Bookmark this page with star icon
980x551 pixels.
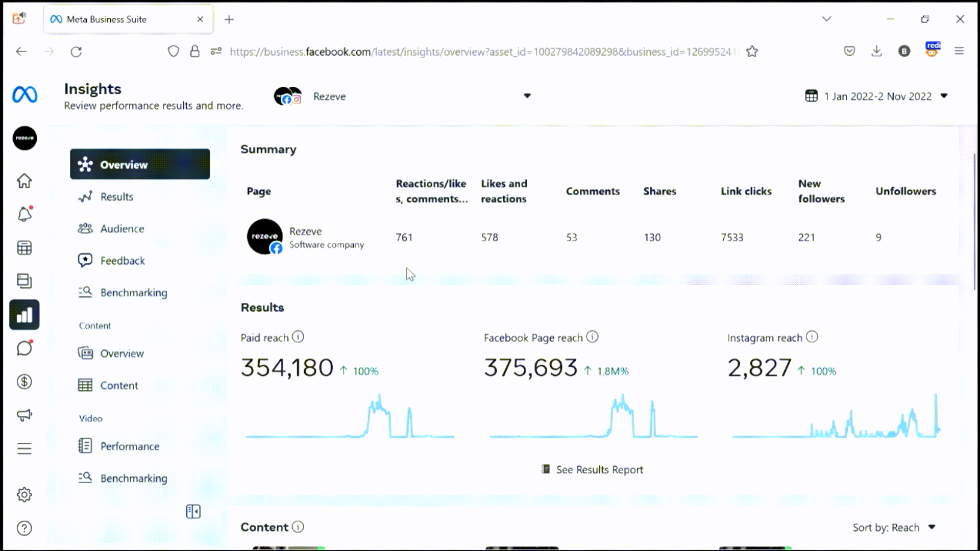coord(752,52)
